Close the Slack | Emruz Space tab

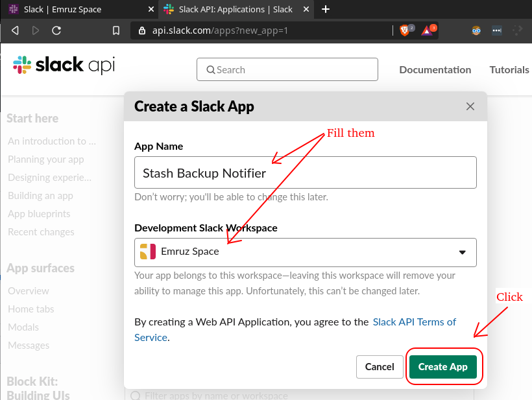point(151,10)
